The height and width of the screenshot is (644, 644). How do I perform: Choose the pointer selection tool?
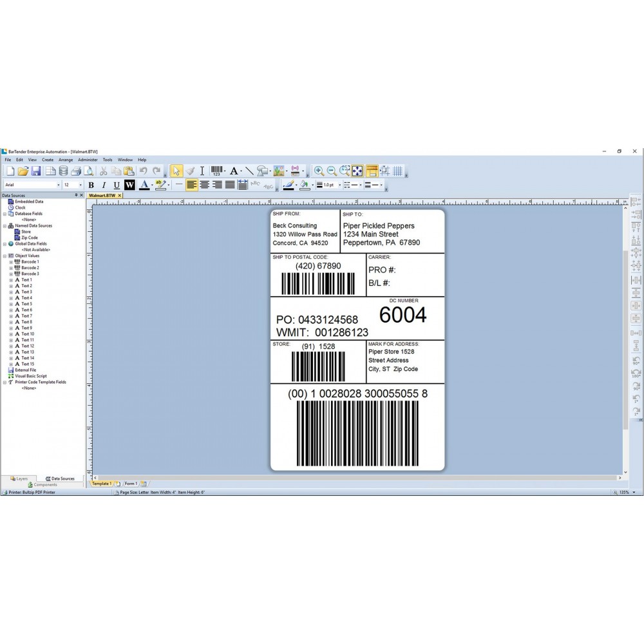click(176, 171)
